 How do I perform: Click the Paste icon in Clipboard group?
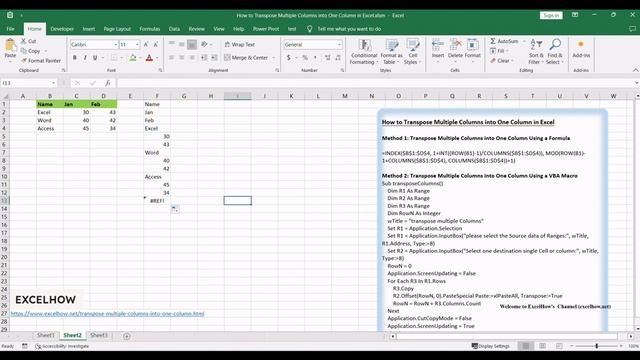tap(10, 46)
